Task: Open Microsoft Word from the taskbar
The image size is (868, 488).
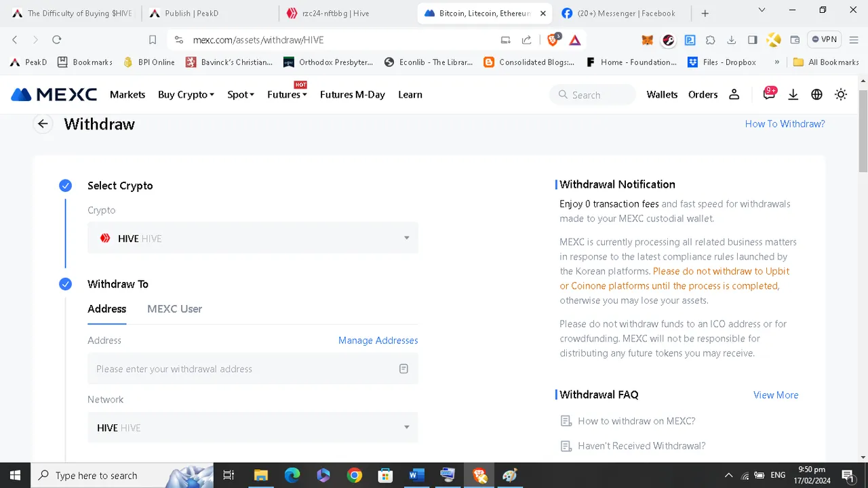Action: click(x=416, y=475)
